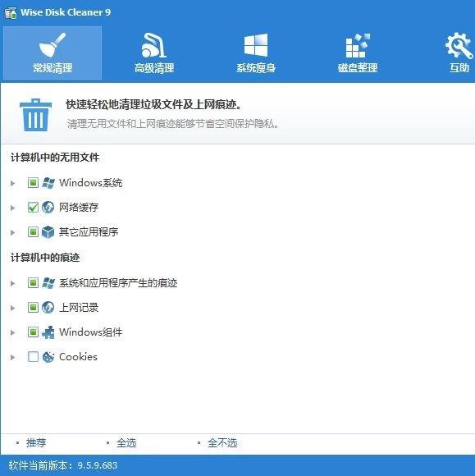Viewport: 475px width, 476px height.
Task: Open the 互助 gear-wrench tab
Action: 459,53
